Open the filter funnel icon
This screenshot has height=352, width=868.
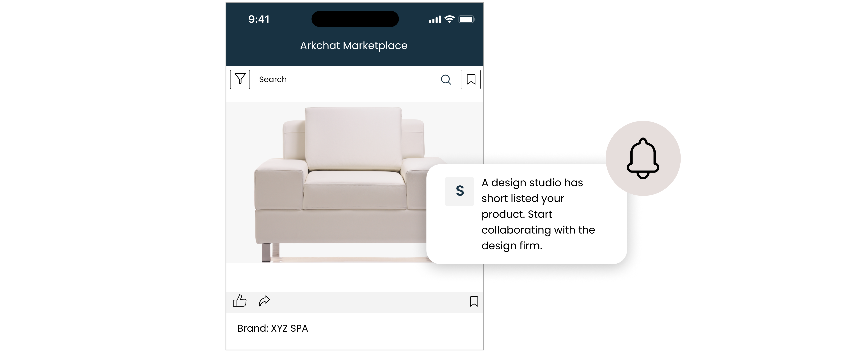240,79
